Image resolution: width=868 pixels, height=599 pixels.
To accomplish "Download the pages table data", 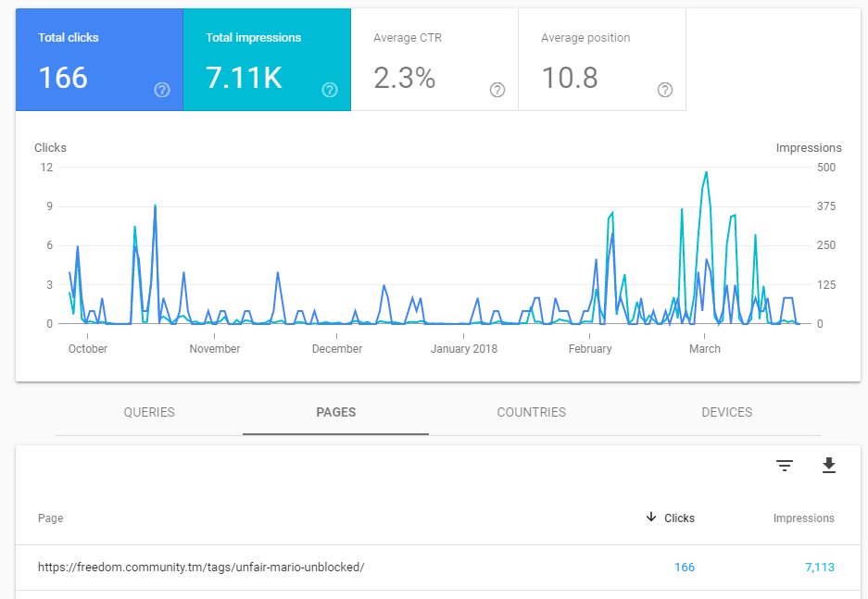I will coord(829,466).
